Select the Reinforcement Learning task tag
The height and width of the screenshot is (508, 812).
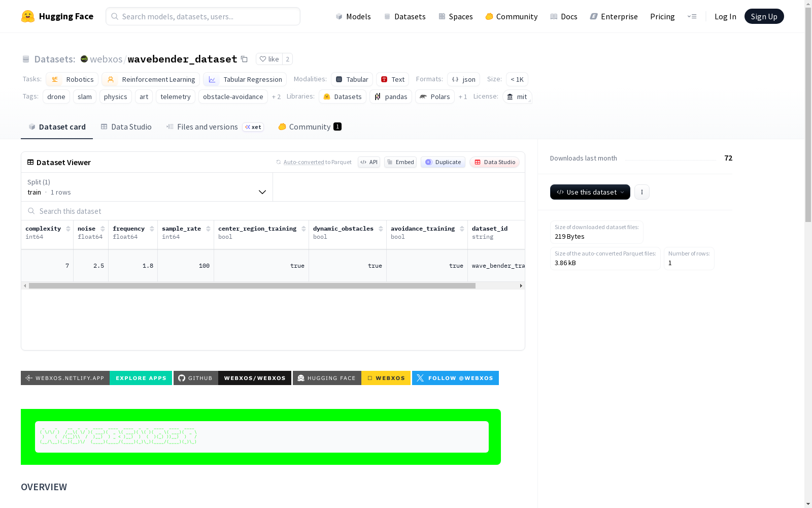pyautogui.click(x=151, y=79)
